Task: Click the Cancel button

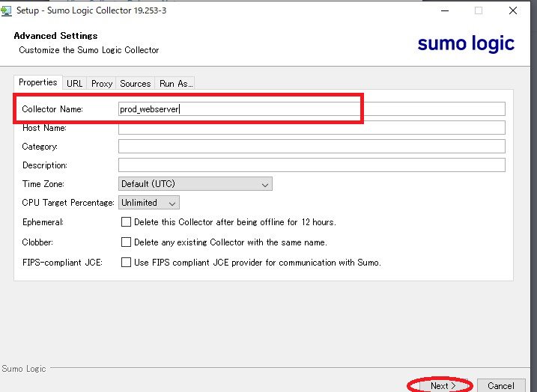Action: pyautogui.click(x=501, y=385)
